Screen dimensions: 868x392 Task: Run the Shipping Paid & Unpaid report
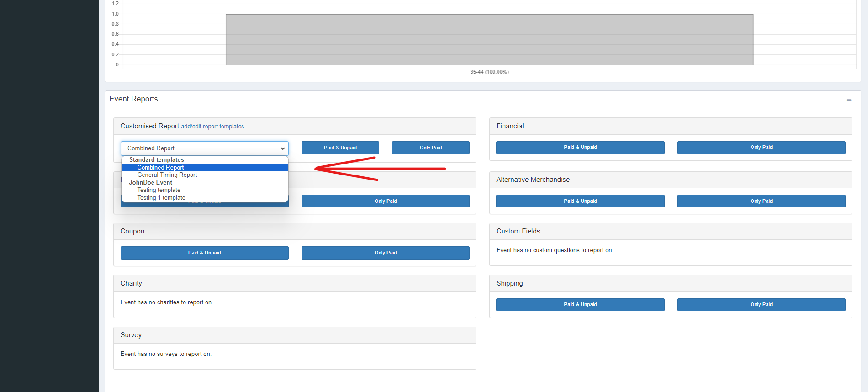(580, 305)
